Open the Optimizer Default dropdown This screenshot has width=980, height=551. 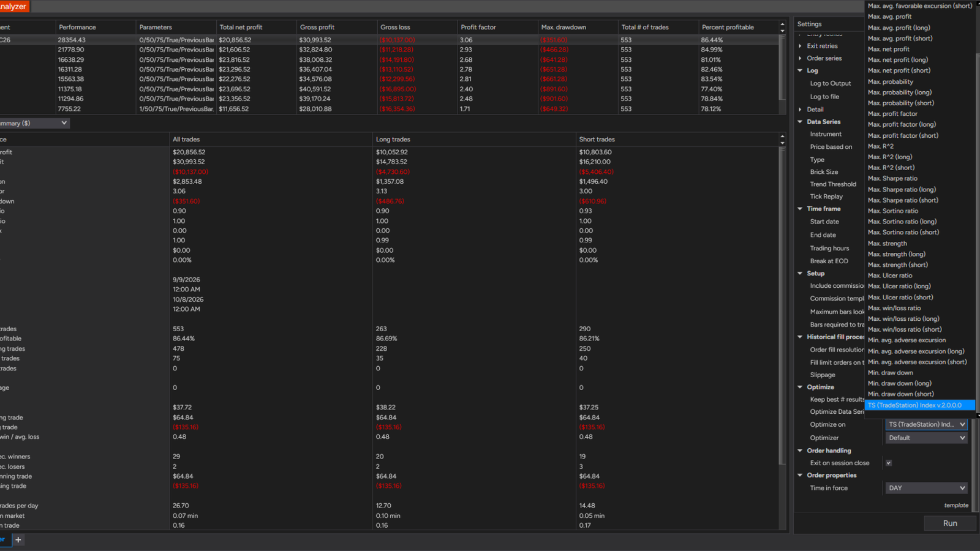point(926,438)
